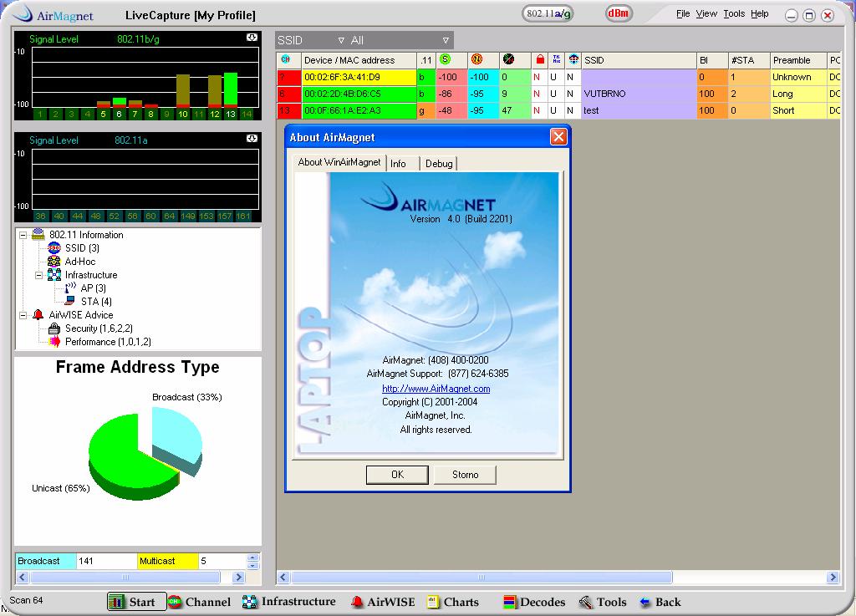This screenshot has height=616, width=856.
Task: Click the frame count stepper arrows
Action: pos(252,561)
